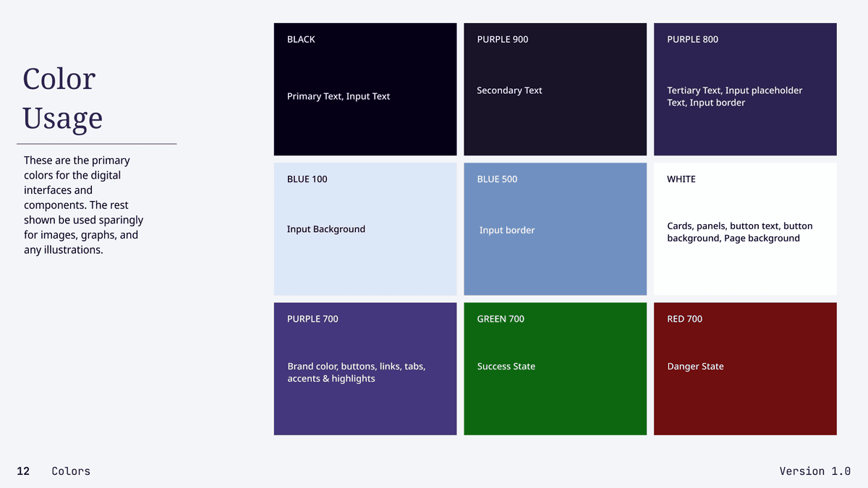Click the "Color Usage" slide title
The height and width of the screenshot is (488, 868).
click(x=62, y=98)
